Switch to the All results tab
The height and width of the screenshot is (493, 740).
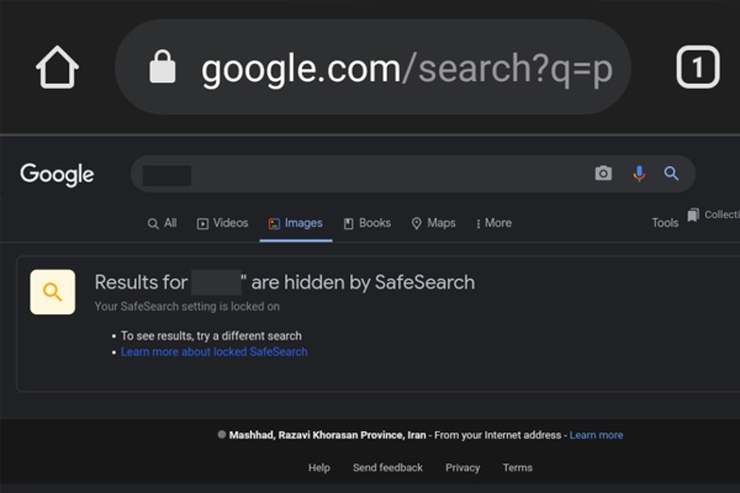[162, 223]
